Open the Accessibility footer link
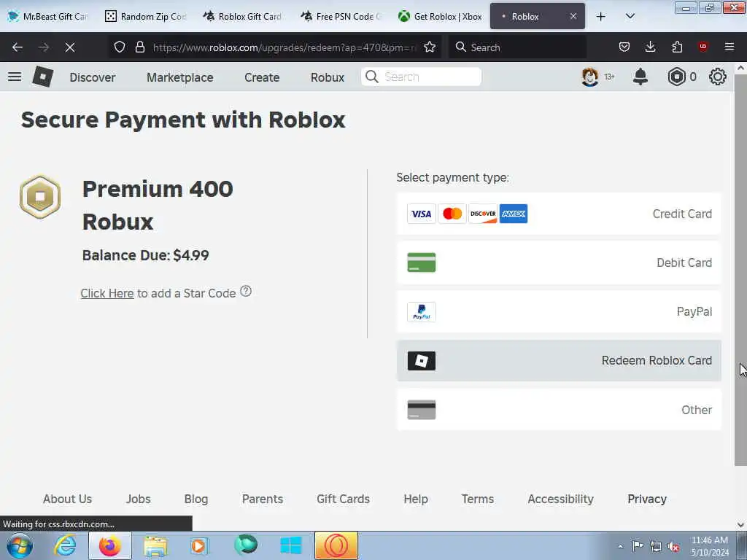This screenshot has height=560, width=747. tap(560, 499)
